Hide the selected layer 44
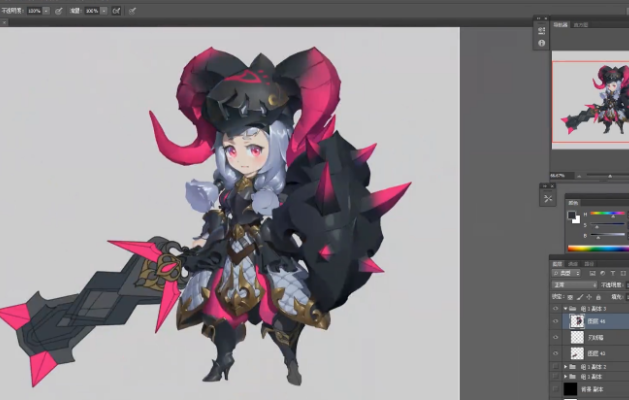This screenshot has width=629, height=400. click(556, 321)
